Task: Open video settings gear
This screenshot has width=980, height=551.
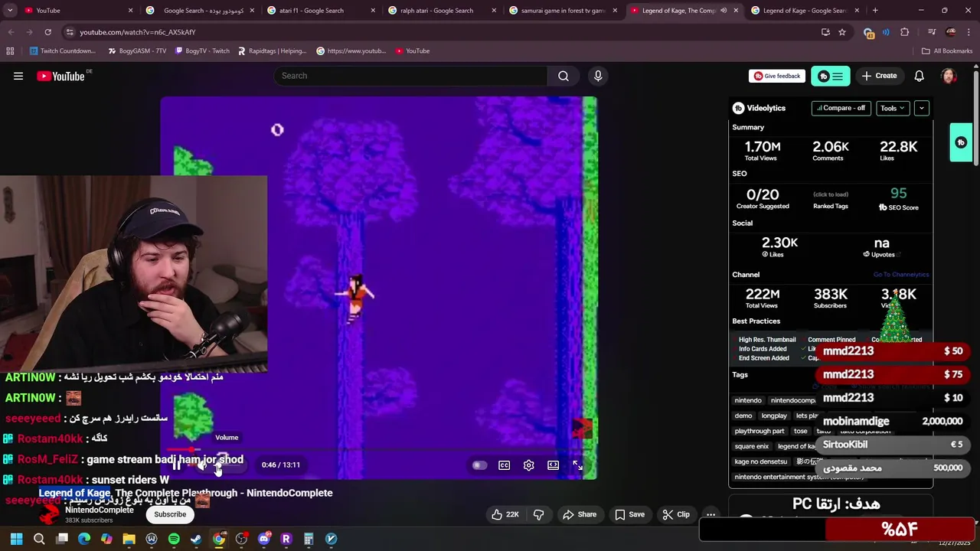Action: [528, 465]
